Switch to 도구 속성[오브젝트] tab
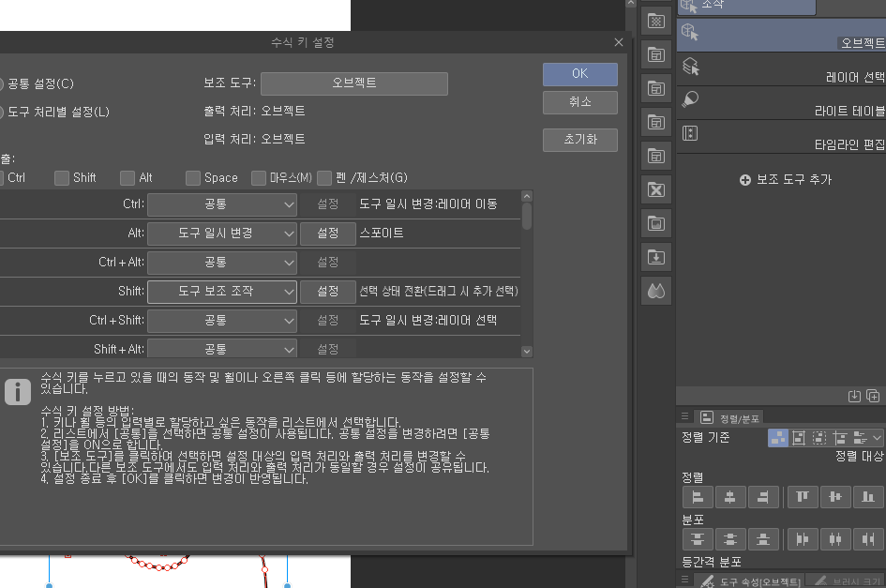The image size is (886, 588). 749,580
